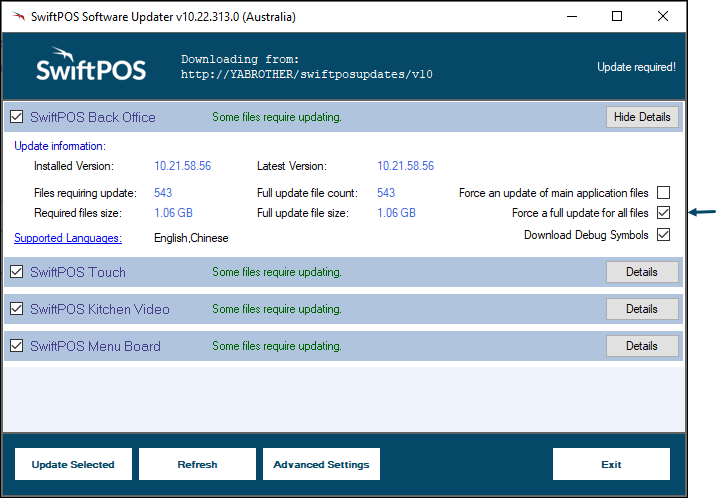Click the Installed Version value 10.21.58.56

(x=182, y=166)
